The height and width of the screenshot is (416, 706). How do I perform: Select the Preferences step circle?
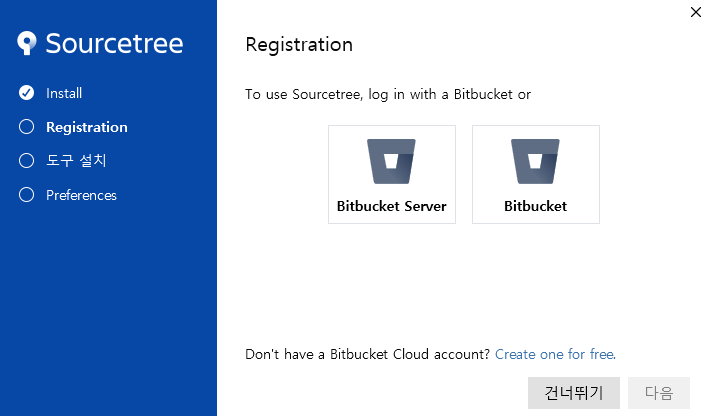[27, 195]
